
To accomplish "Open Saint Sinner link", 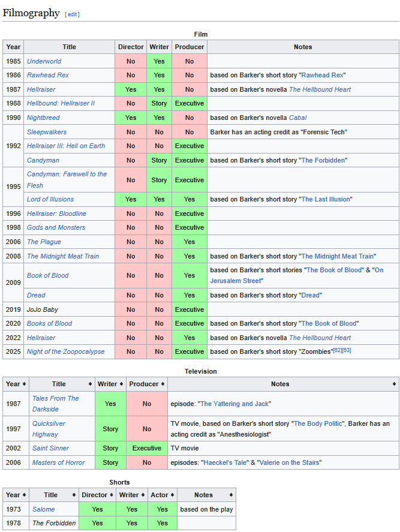I will [x=50, y=448].
